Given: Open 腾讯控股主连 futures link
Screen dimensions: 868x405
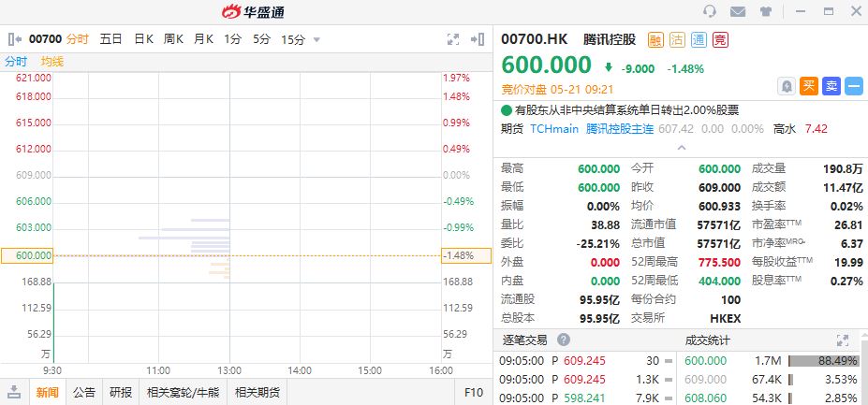Looking at the screenshot, I should tap(620, 129).
